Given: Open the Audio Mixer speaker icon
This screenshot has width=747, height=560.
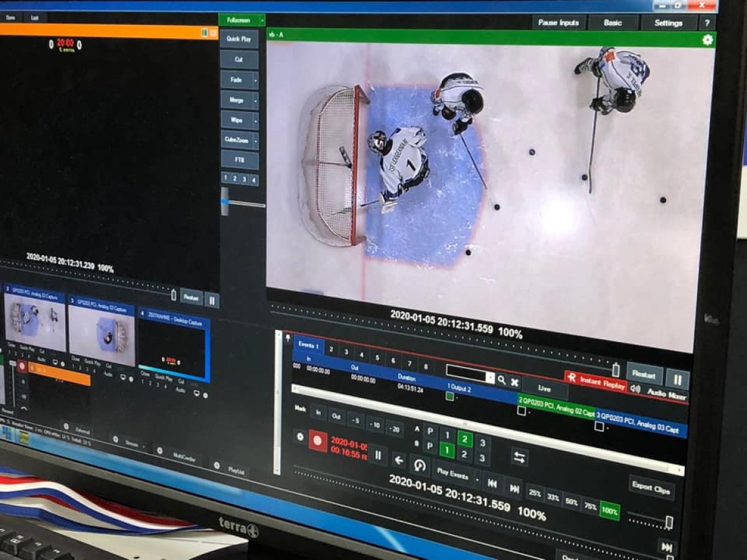Looking at the screenshot, I should [634, 388].
